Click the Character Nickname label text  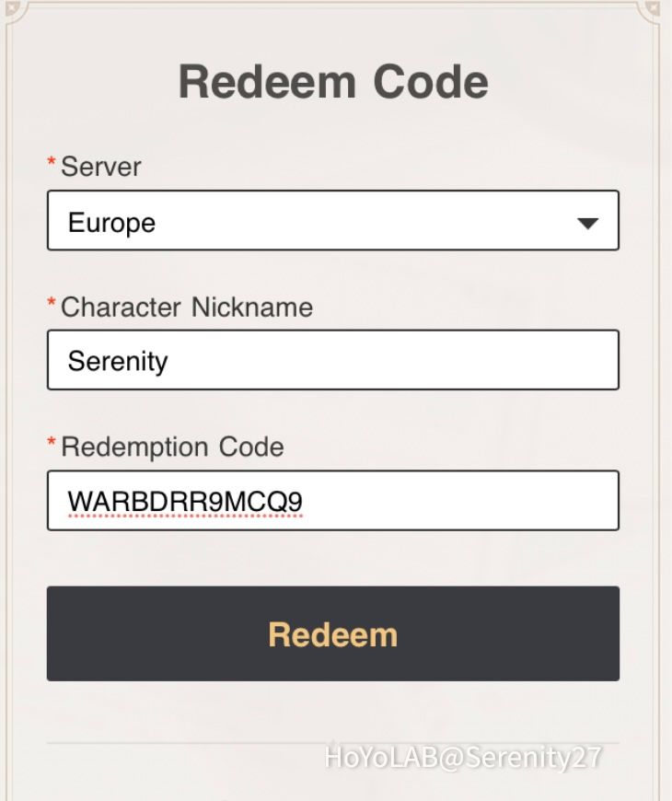click(x=186, y=308)
